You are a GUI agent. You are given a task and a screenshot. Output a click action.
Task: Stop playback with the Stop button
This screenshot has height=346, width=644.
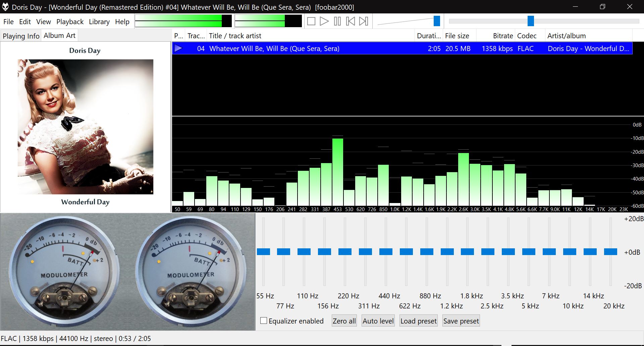(311, 21)
